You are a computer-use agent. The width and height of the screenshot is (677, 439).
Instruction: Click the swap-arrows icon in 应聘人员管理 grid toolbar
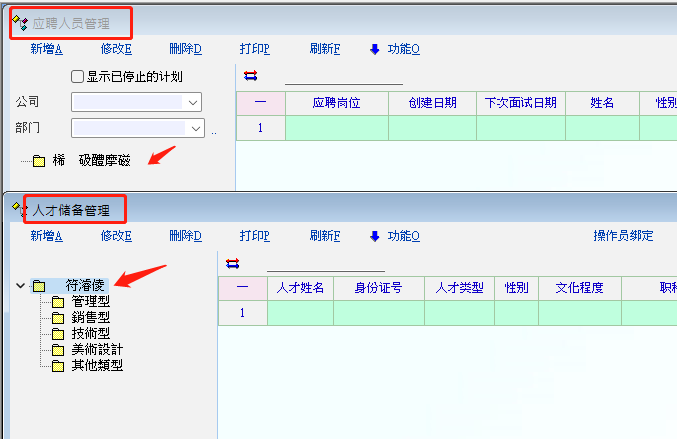click(x=250, y=75)
